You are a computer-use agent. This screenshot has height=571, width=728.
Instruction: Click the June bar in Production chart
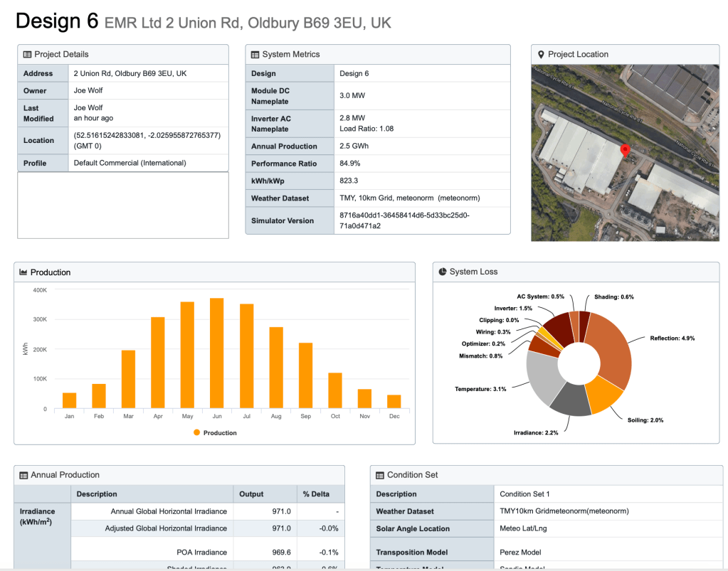coord(217,353)
